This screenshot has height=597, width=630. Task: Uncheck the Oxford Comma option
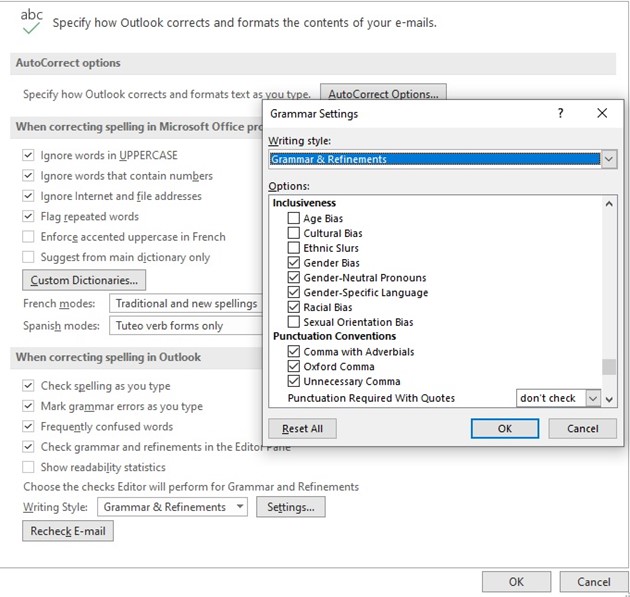tap(294, 366)
